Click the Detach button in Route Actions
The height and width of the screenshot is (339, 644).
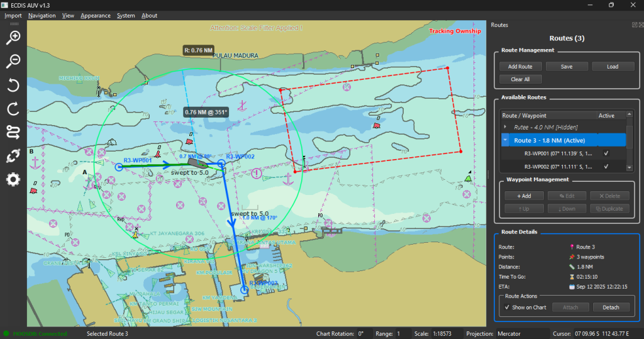611,307
